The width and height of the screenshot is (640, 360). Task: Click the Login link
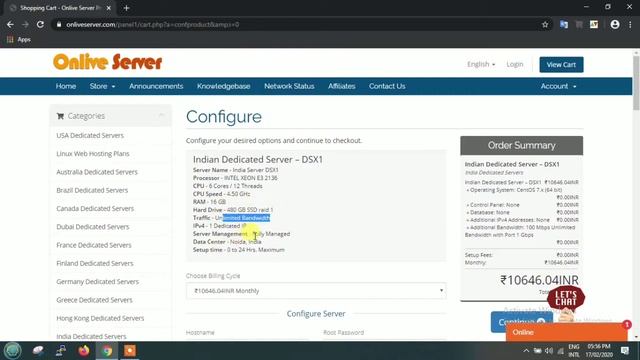[515, 64]
